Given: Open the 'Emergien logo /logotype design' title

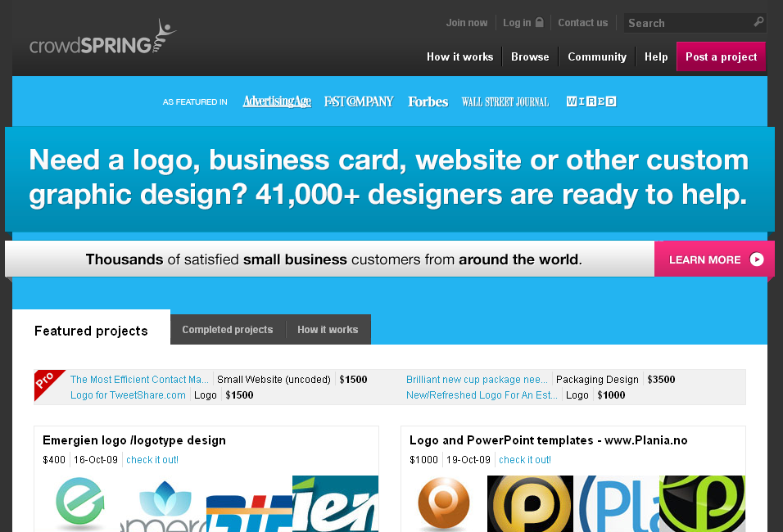Looking at the screenshot, I should [134, 440].
